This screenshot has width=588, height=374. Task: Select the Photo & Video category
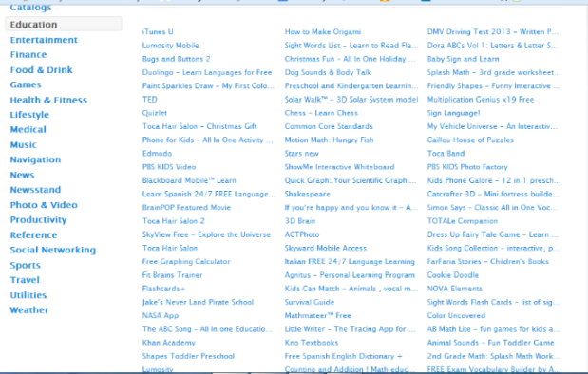tap(44, 205)
